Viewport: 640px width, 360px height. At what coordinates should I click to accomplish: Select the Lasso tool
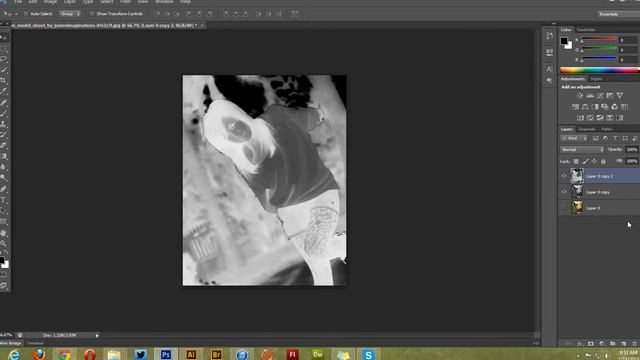click(4, 59)
